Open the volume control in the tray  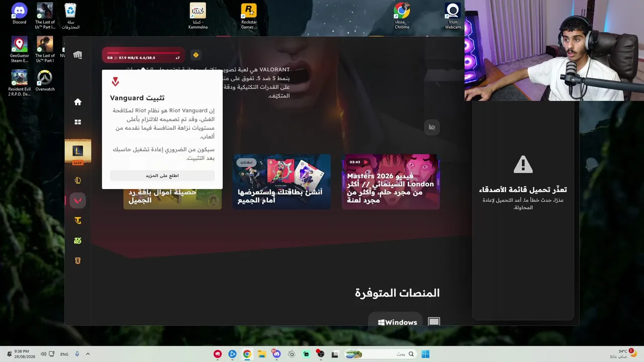(x=43, y=354)
